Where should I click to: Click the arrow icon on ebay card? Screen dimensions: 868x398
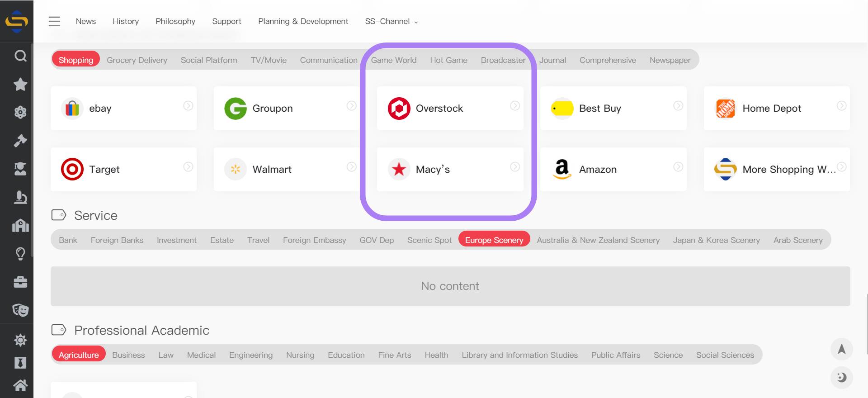click(x=188, y=105)
